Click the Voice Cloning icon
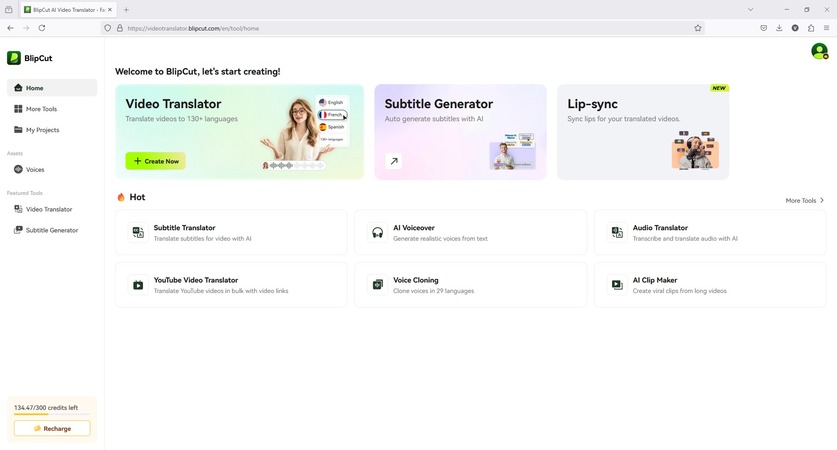Screen dimensions: 837x450 [377, 285]
